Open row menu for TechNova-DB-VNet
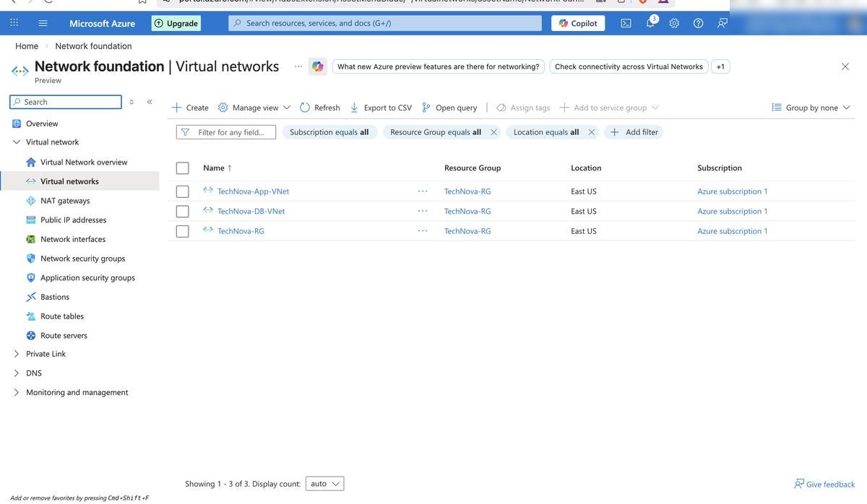 click(x=423, y=212)
